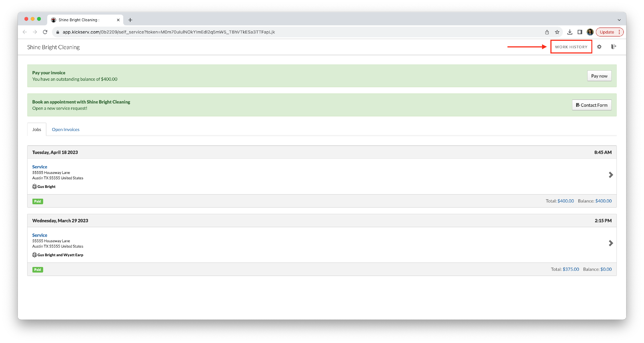Click the Chrome profile avatar

click(590, 32)
